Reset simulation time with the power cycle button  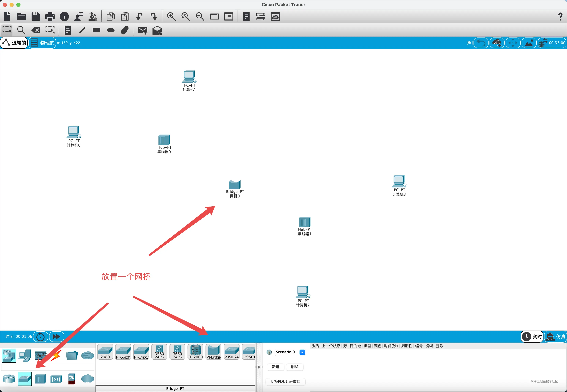[x=40, y=336]
